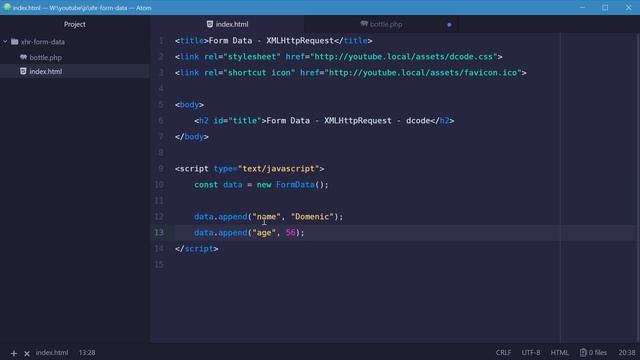Viewport: 640px width, 360px height.
Task: Click the modified dot on bottle.php tab
Action: click(x=449, y=24)
